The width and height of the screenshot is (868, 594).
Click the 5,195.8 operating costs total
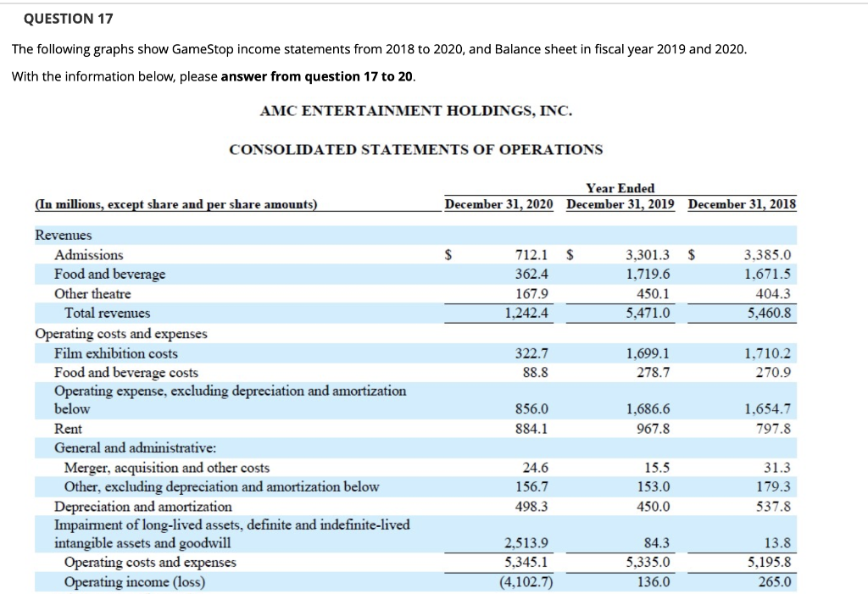[x=769, y=562]
